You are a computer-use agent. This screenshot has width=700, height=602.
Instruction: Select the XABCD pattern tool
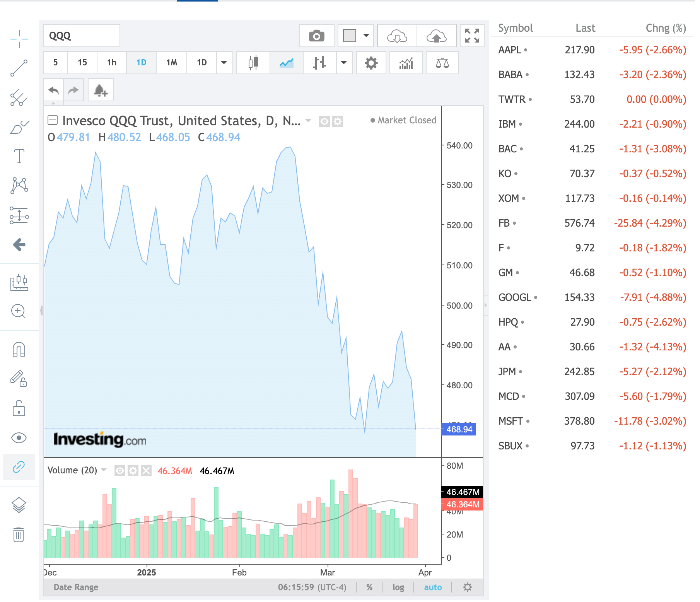coord(19,185)
